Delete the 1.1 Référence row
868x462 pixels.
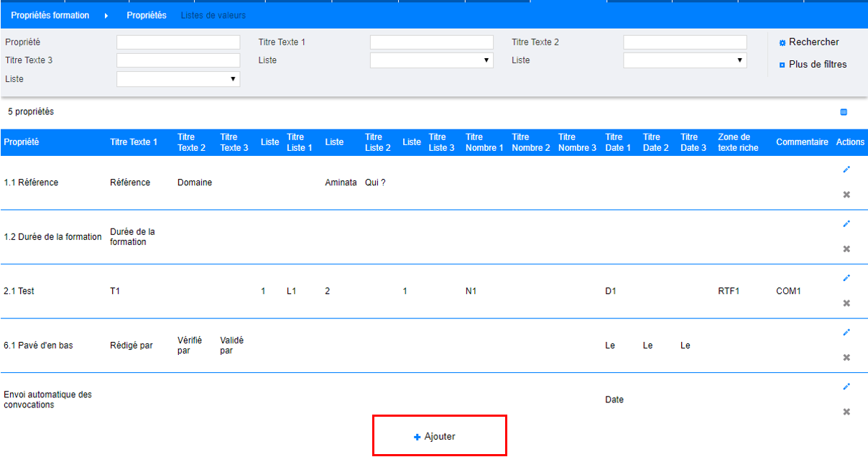point(846,195)
